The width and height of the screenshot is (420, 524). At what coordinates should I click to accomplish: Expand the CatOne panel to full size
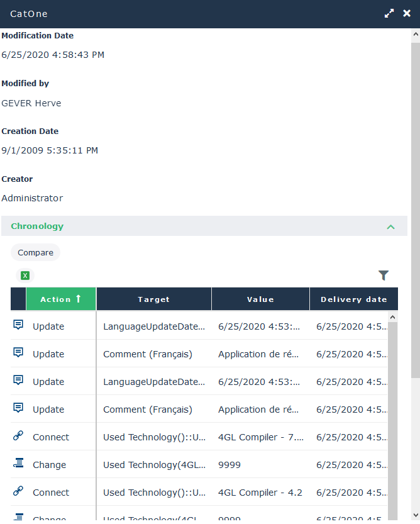(x=390, y=13)
